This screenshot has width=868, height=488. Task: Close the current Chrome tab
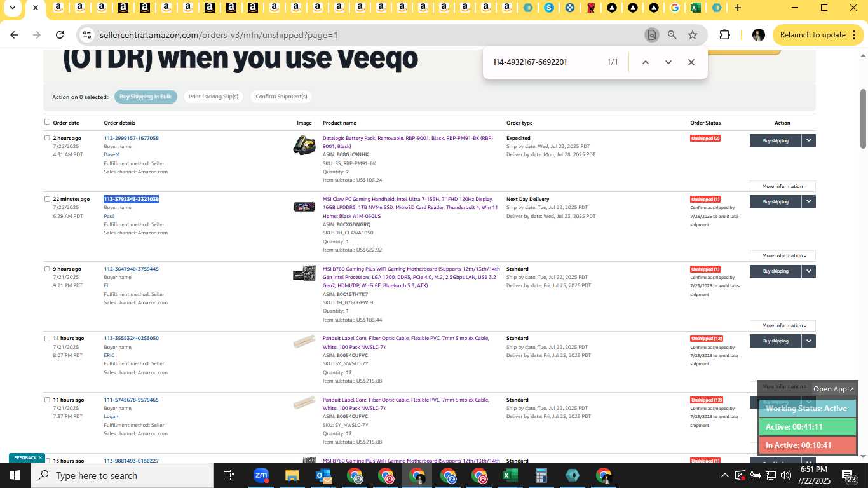36,8
